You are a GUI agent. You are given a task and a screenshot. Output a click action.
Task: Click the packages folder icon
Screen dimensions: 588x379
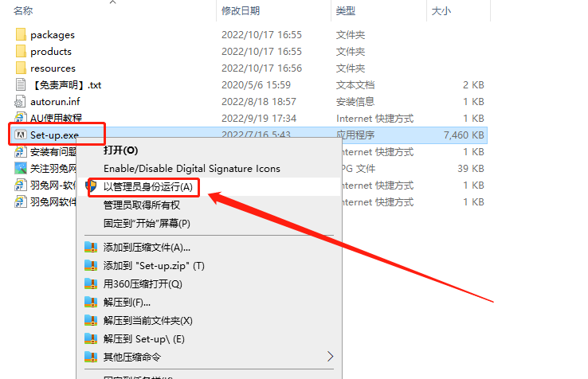click(21, 35)
